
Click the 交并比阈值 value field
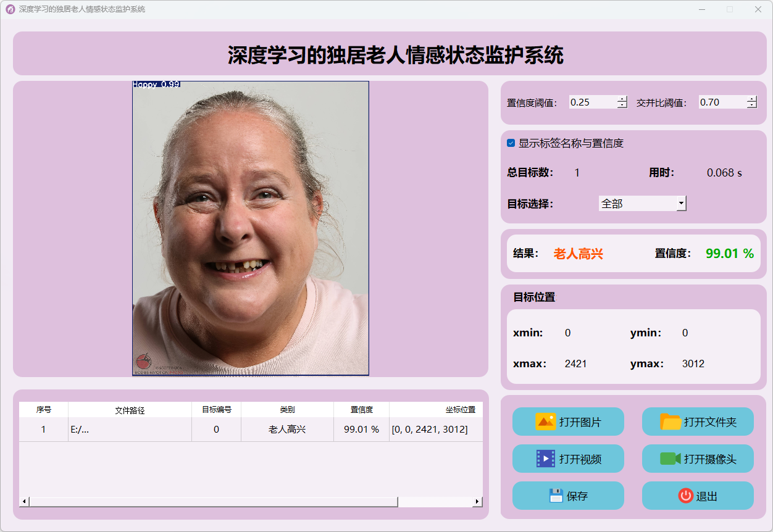tap(722, 102)
